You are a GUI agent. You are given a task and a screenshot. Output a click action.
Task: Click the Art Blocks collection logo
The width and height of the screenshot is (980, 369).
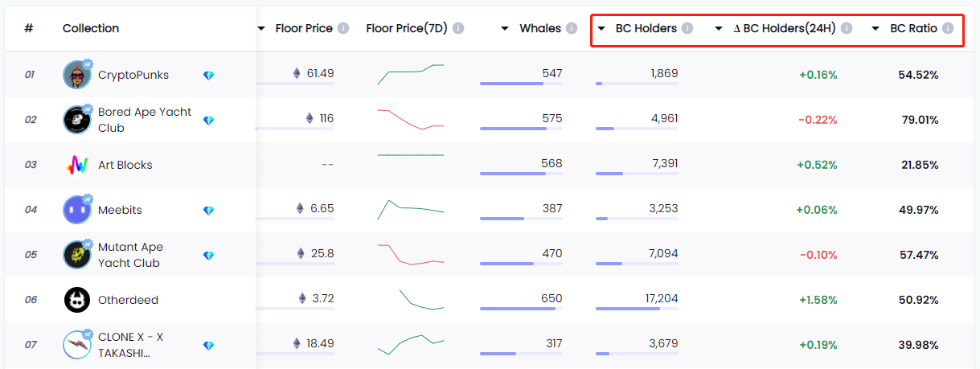click(x=77, y=165)
